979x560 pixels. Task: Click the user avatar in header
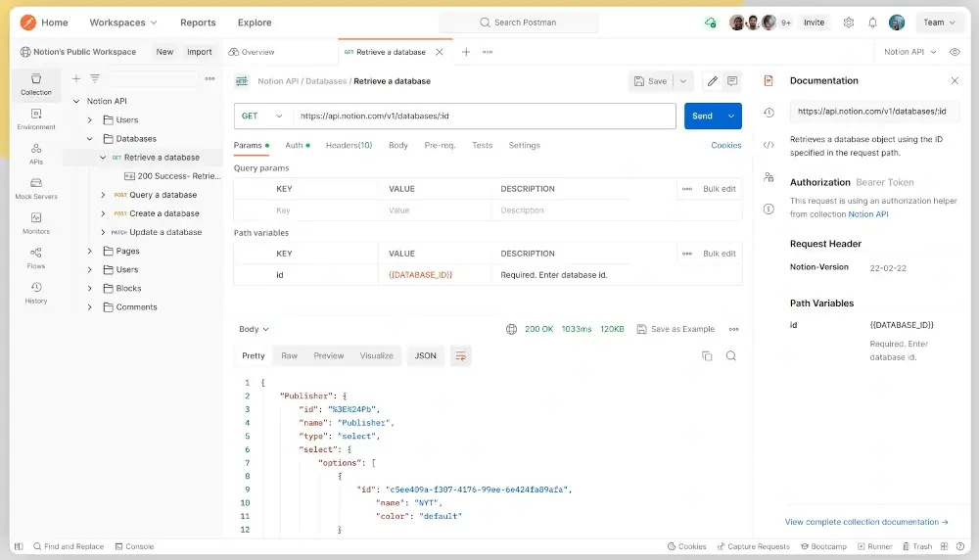(x=897, y=23)
